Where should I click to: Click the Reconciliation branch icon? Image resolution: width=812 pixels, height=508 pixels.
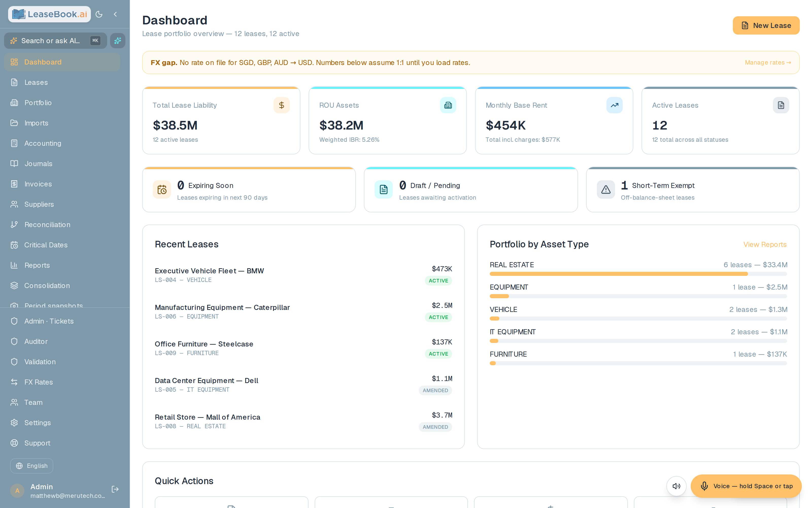point(14,225)
